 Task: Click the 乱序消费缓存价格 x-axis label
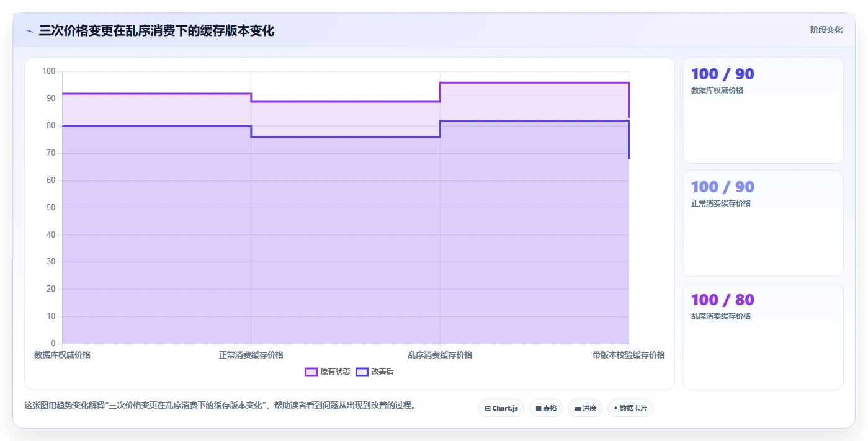(x=440, y=355)
